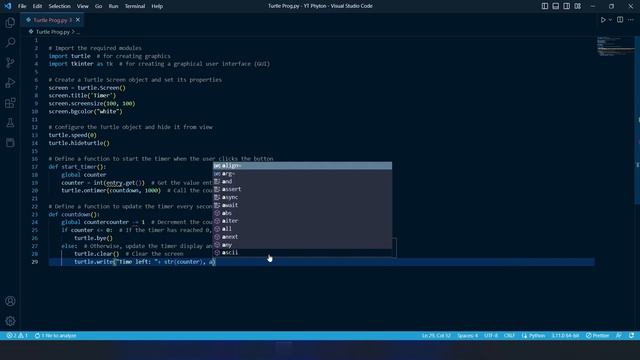
Task: Open the View menu
Action: pyautogui.click(x=82, y=6)
